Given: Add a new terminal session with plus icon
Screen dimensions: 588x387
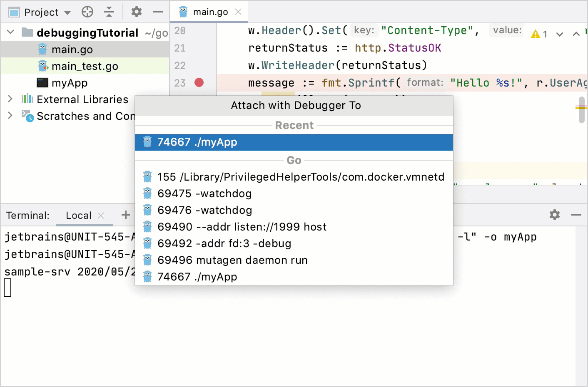Looking at the screenshot, I should coord(125,215).
